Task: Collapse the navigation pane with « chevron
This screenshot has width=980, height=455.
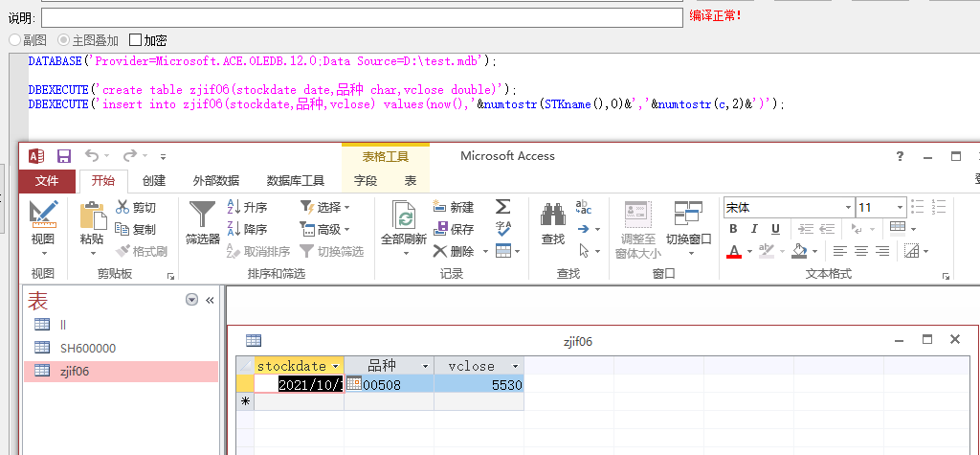Action: coord(210,301)
